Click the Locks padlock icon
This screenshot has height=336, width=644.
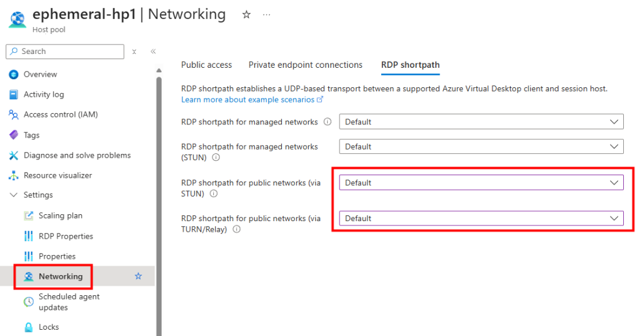tap(29, 327)
